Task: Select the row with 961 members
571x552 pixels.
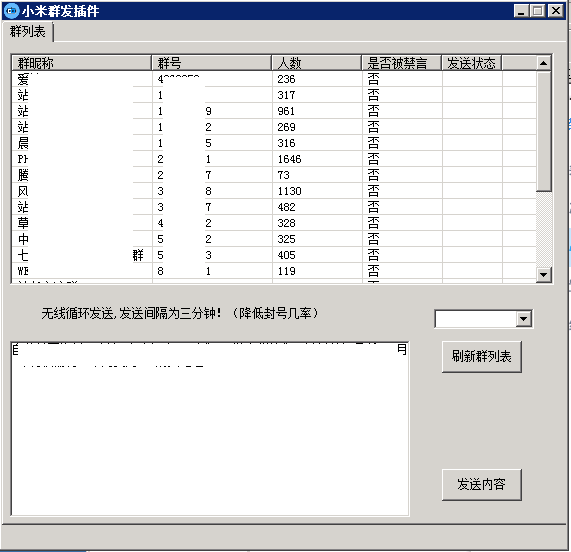Action: [274, 111]
